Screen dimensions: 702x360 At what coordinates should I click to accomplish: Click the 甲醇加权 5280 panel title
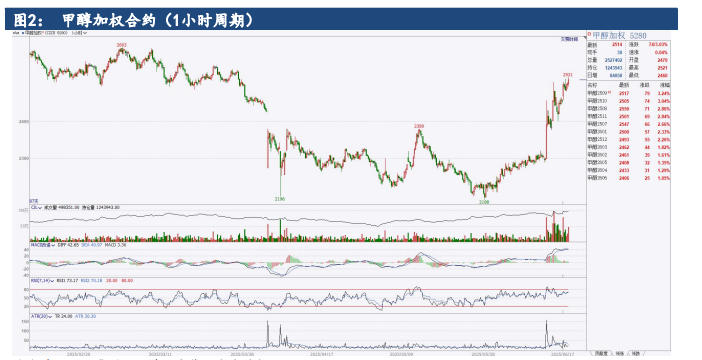tap(620, 35)
